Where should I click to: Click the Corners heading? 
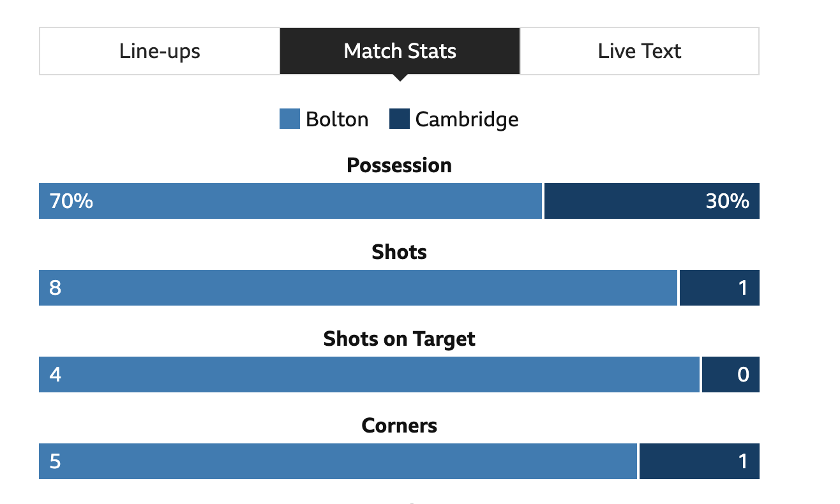400,426
